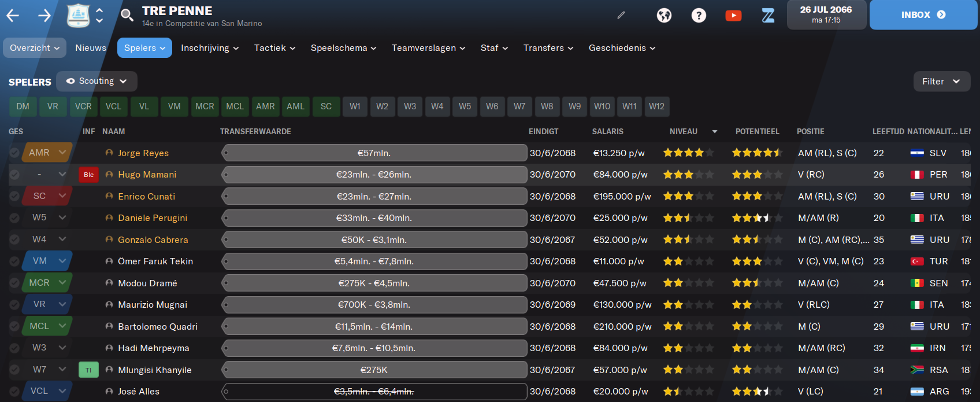
Task: Click the 26 JUL 2066 date button
Action: click(826, 15)
